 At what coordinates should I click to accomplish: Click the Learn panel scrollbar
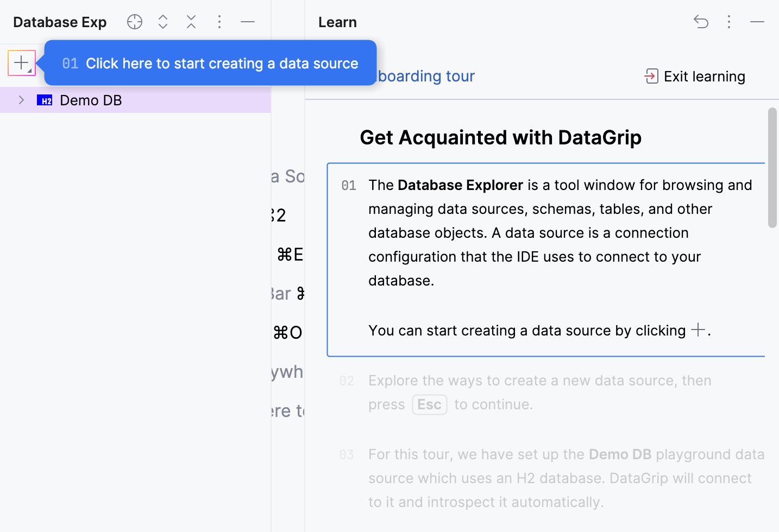[772, 168]
